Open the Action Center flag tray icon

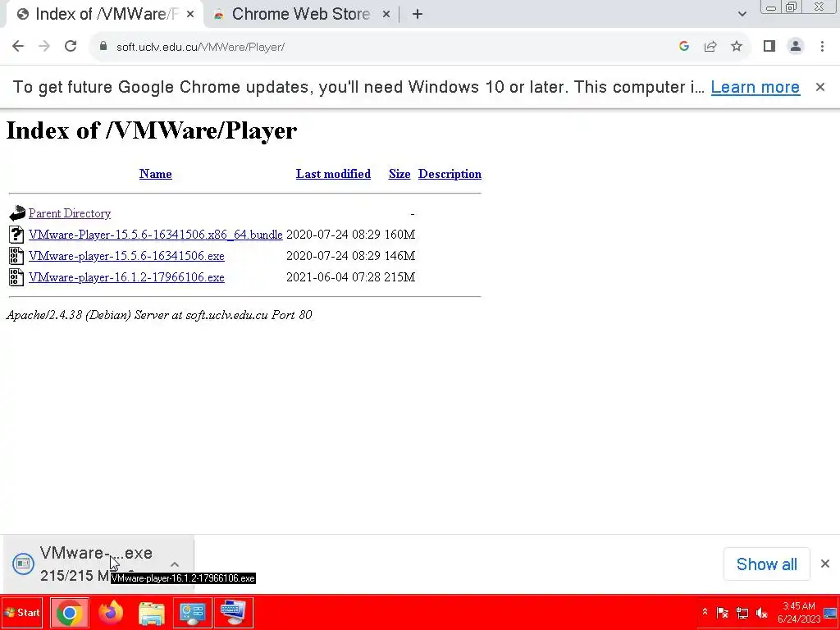[x=722, y=613]
